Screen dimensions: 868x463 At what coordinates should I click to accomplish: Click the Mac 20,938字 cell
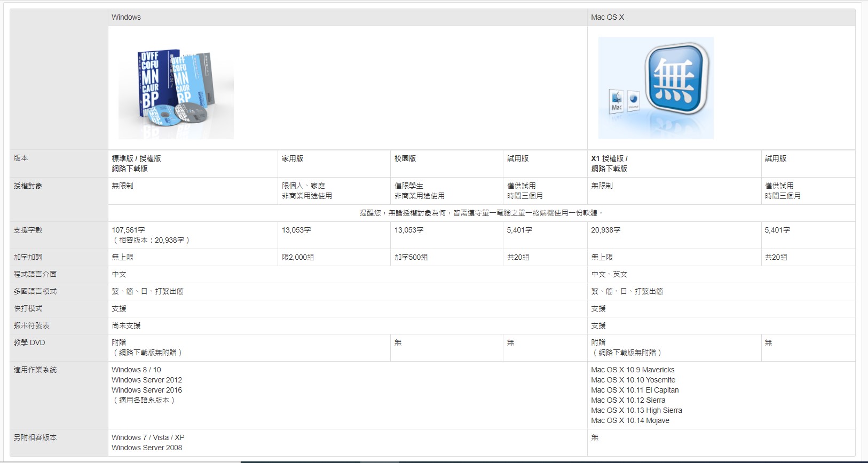pos(674,235)
